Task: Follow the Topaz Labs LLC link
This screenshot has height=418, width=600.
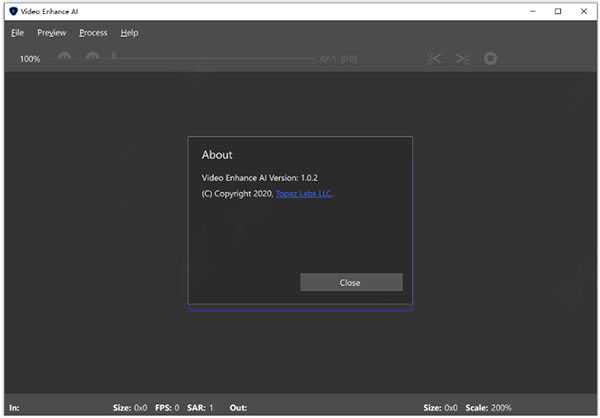Action: click(303, 194)
